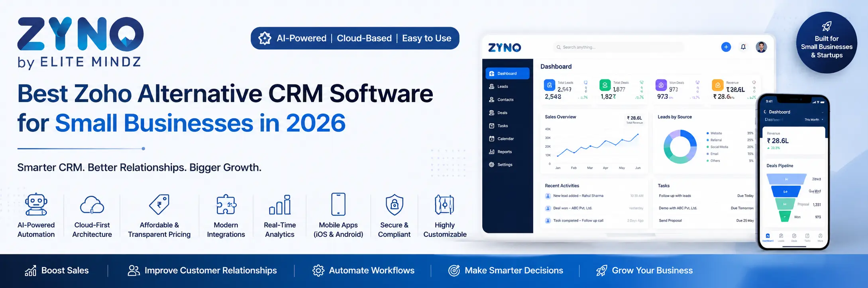
Task: Open the Dashboard item in ZYNO sidebar
Action: (507, 73)
